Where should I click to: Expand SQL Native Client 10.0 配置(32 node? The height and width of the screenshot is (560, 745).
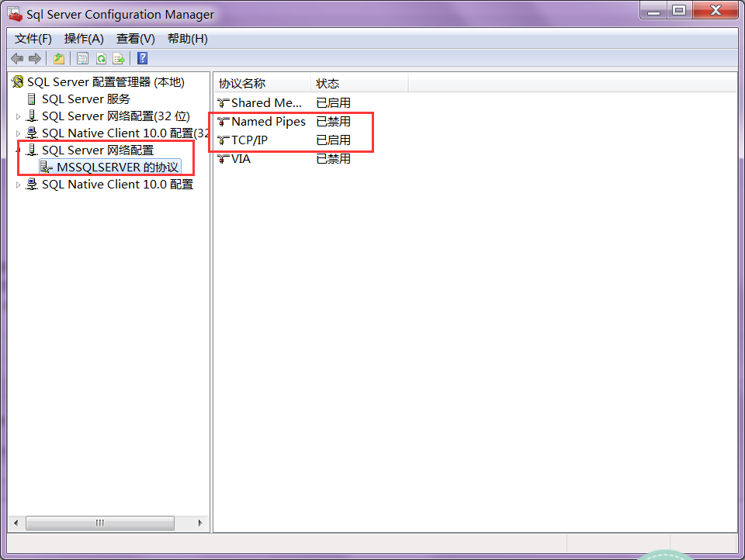tap(18, 133)
